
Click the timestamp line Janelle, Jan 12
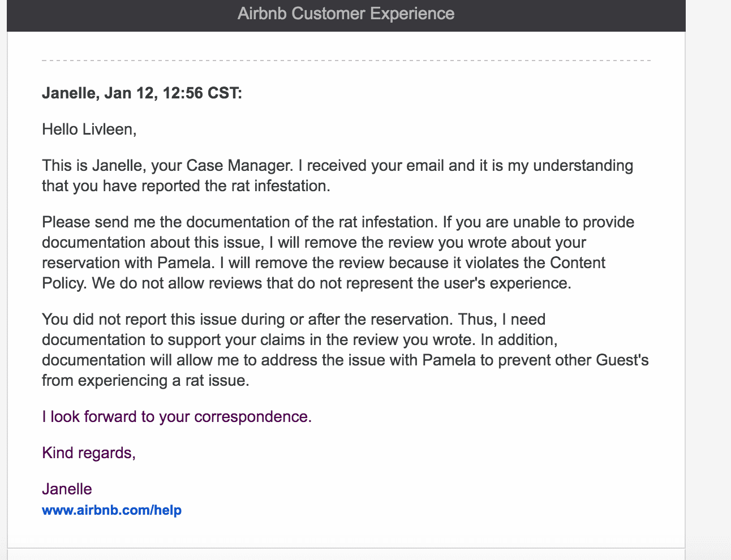141,93
